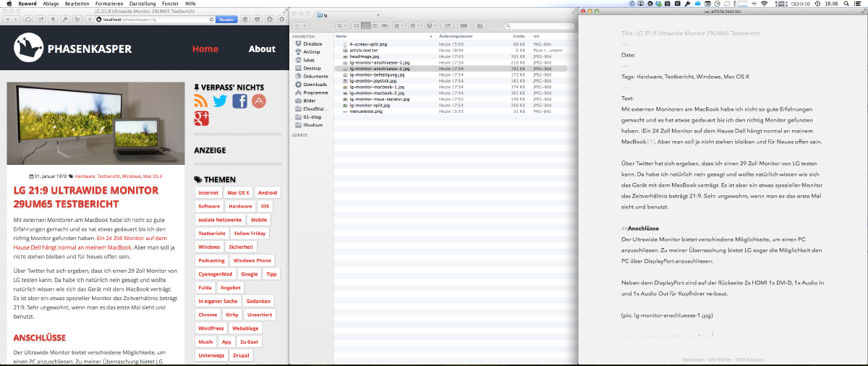Switch Finder to list view

[366, 25]
